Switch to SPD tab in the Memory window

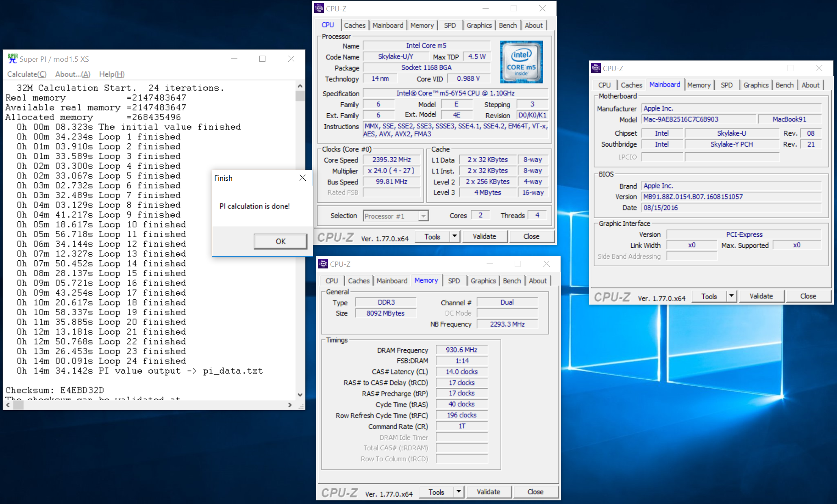(454, 281)
